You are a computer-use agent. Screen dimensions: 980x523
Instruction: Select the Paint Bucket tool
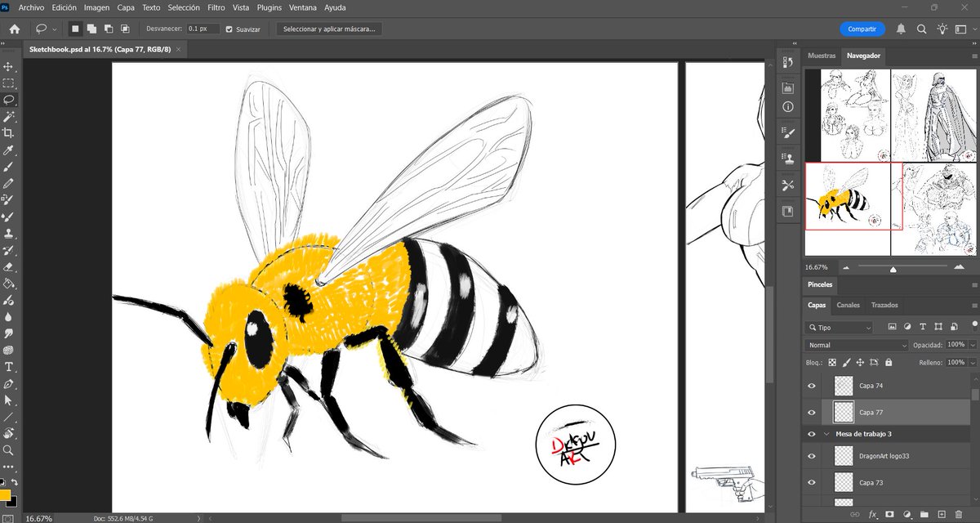tap(8, 284)
